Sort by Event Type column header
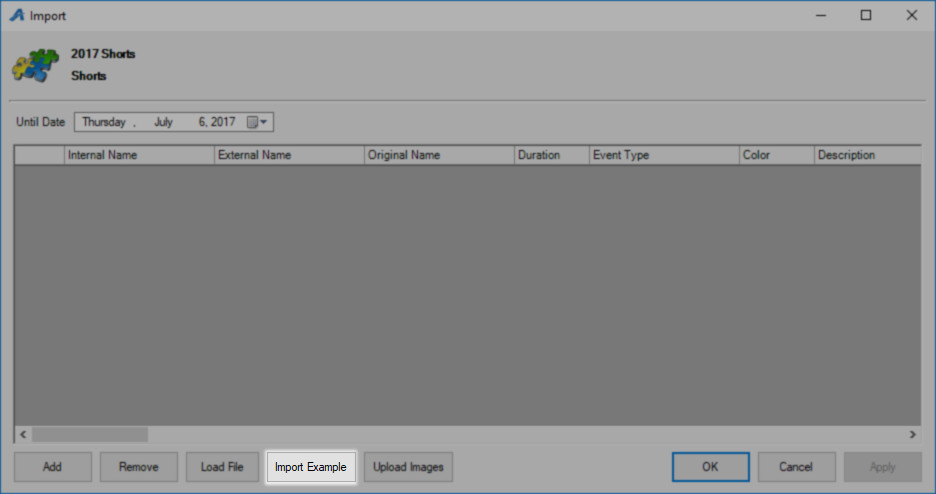Screen dimensions: 936x494 pos(664,155)
